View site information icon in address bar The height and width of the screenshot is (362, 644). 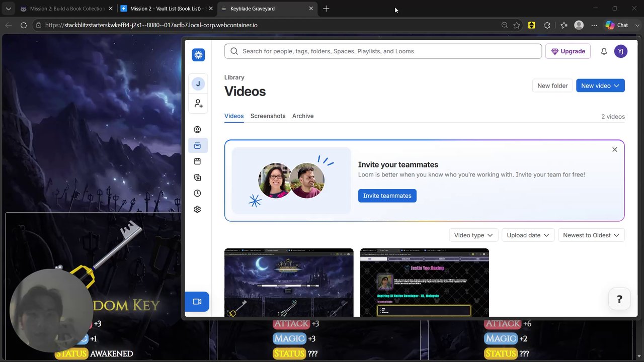pyautogui.click(x=38, y=25)
